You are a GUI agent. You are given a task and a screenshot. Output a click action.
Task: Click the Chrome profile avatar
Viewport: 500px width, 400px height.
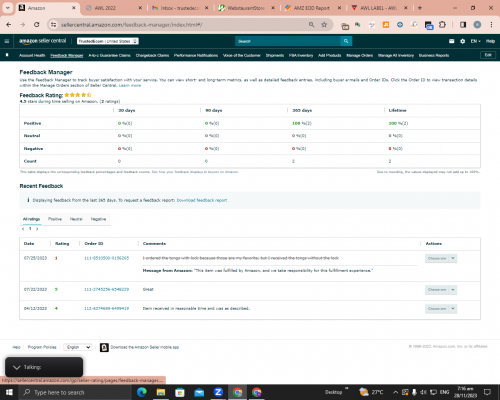pyautogui.click(x=477, y=25)
